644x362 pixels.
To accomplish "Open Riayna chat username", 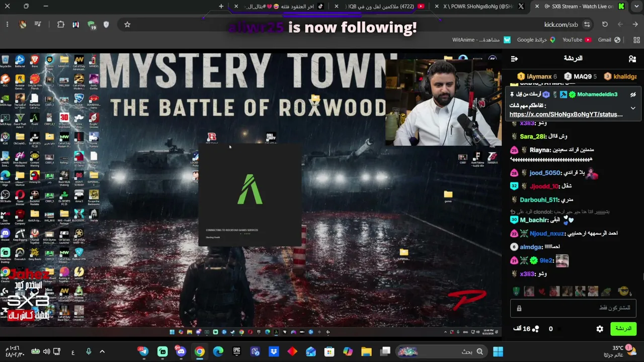I will pos(540,150).
